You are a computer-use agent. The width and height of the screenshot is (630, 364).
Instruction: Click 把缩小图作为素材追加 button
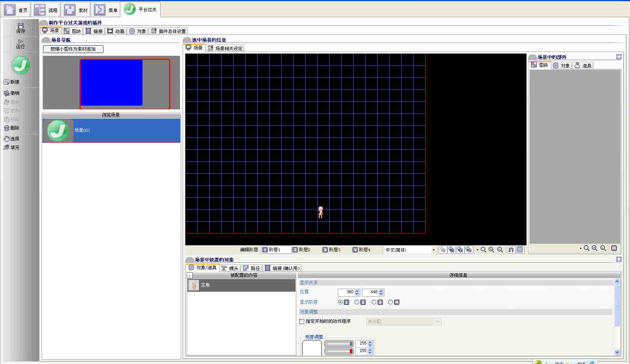(73, 49)
